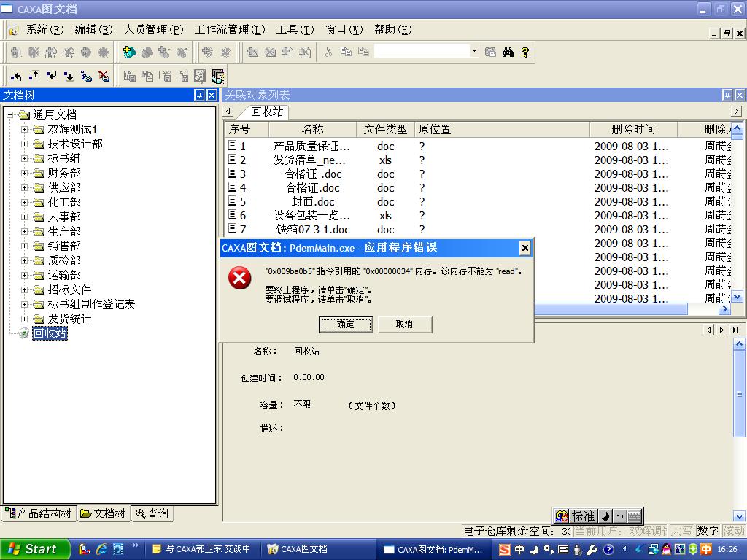Sort list by 文件类型 column header
The height and width of the screenshot is (560, 747).
385,130
